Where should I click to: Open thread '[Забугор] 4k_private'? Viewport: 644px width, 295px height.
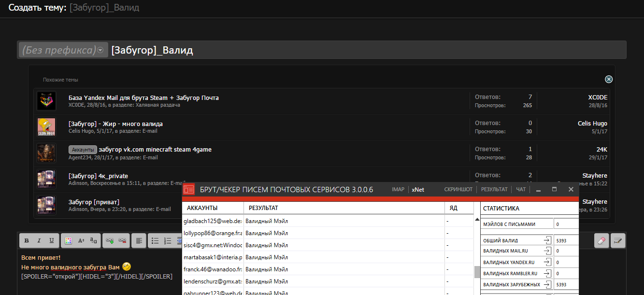[98, 176]
